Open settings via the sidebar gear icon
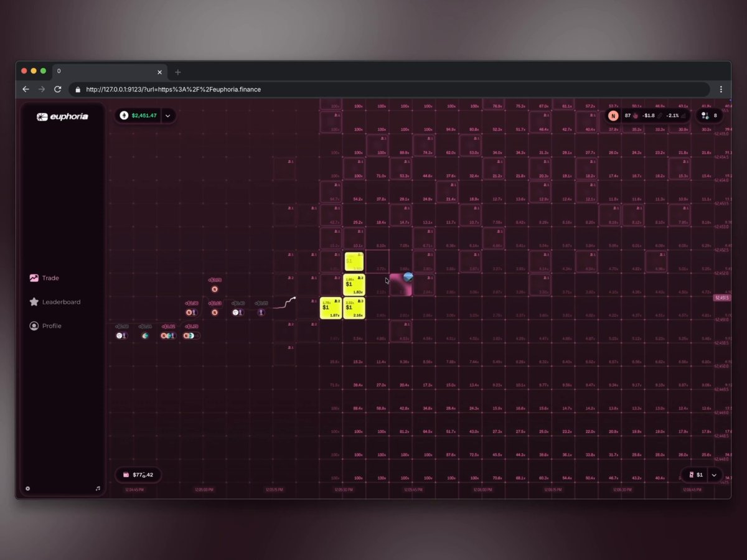The width and height of the screenshot is (747, 560). (x=27, y=488)
